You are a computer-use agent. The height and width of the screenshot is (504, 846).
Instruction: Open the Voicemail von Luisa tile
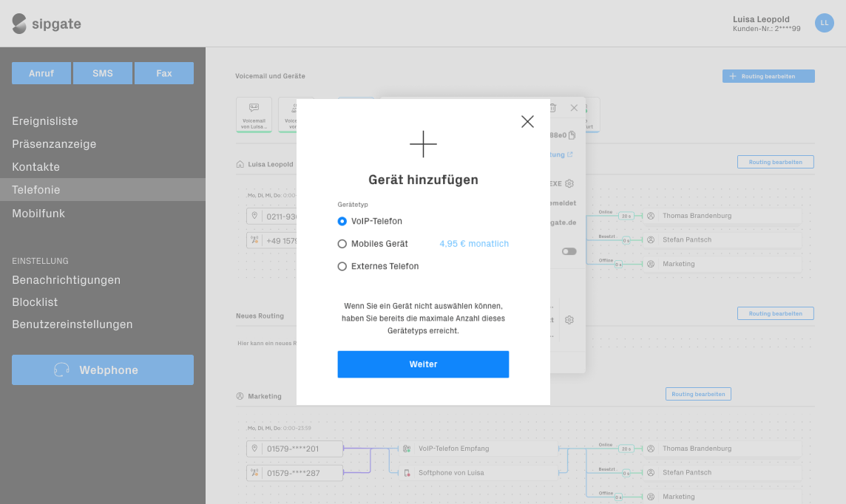click(x=254, y=115)
